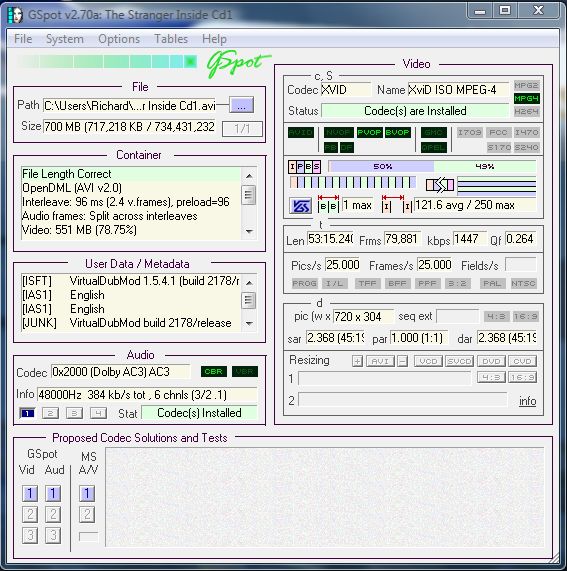The image size is (567, 571).
Task: Click the Resizing plus button
Action: pyautogui.click(x=357, y=361)
